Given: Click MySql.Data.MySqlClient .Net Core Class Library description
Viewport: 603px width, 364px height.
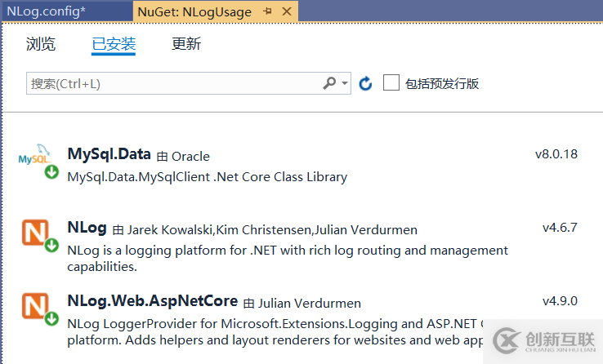Looking at the screenshot, I should [x=208, y=177].
